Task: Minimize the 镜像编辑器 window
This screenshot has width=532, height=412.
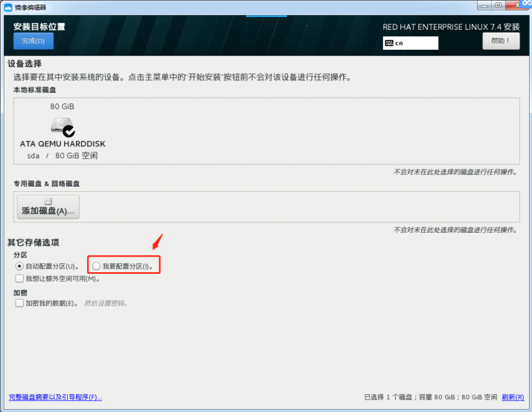Action: point(482,7)
